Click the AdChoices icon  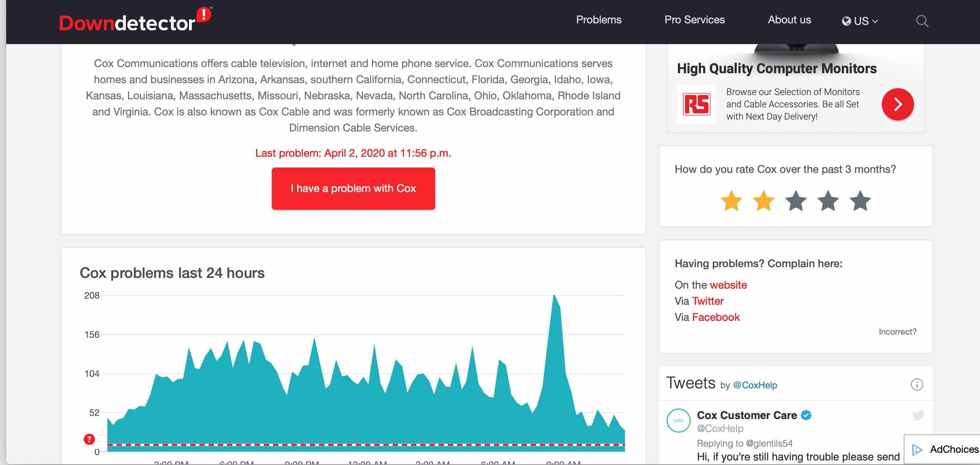(x=917, y=449)
